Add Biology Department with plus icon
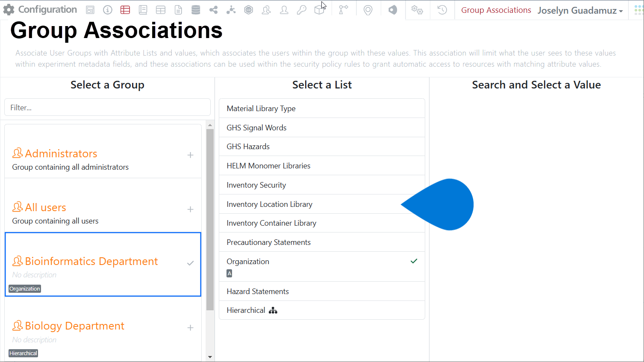This screenshot has width=644, height=362. coord(191,328)
